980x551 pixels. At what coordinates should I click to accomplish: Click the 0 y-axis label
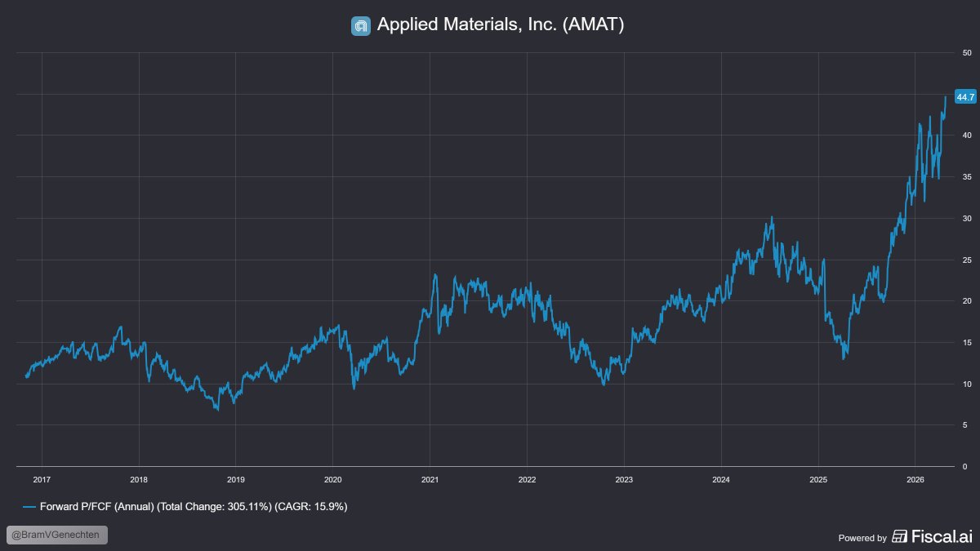965,466
